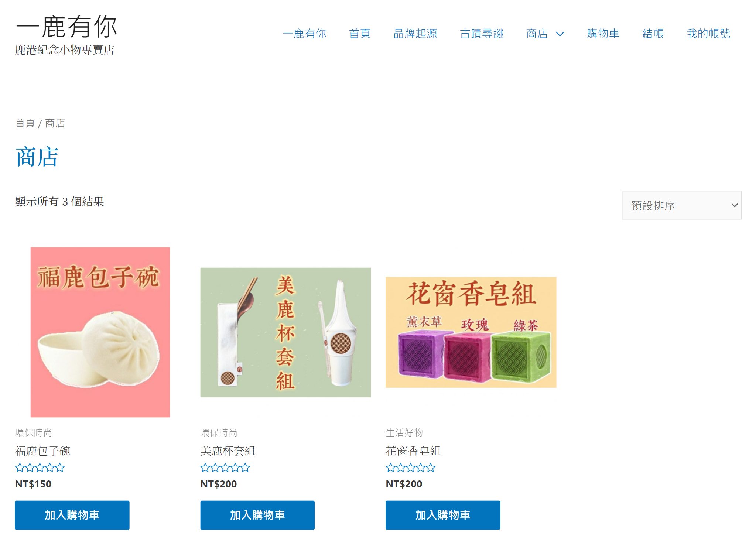Click the star rating under 美鹿杯套組

[x=225, y=468]
